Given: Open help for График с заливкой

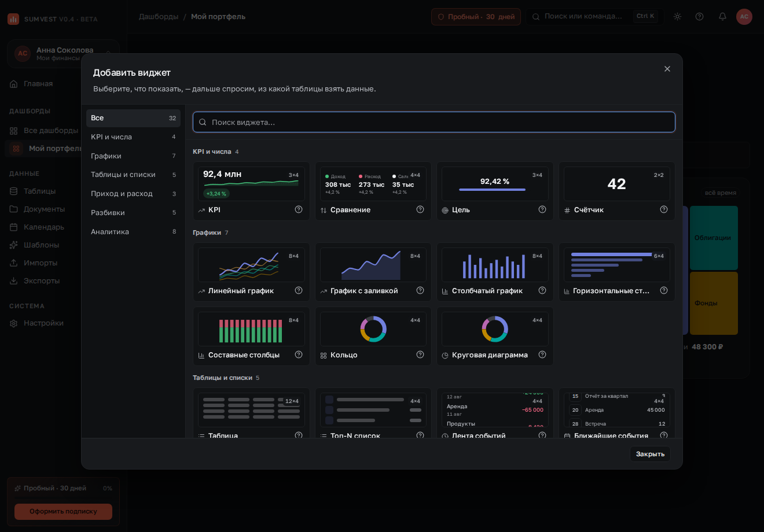Looking at the screenshot, I should point(420,290).
